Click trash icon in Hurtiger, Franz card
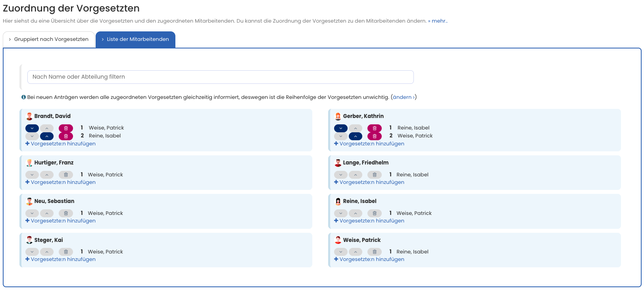 coord(66,175)
